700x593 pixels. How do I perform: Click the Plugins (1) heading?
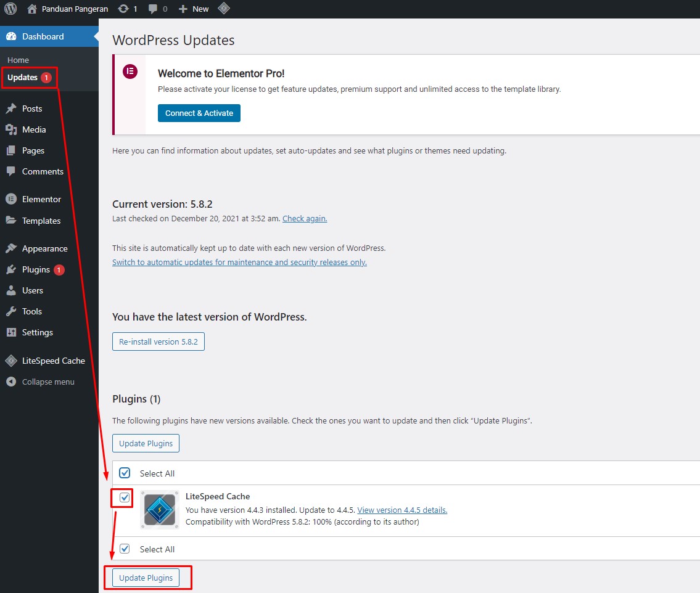click(x=136, y=399)
